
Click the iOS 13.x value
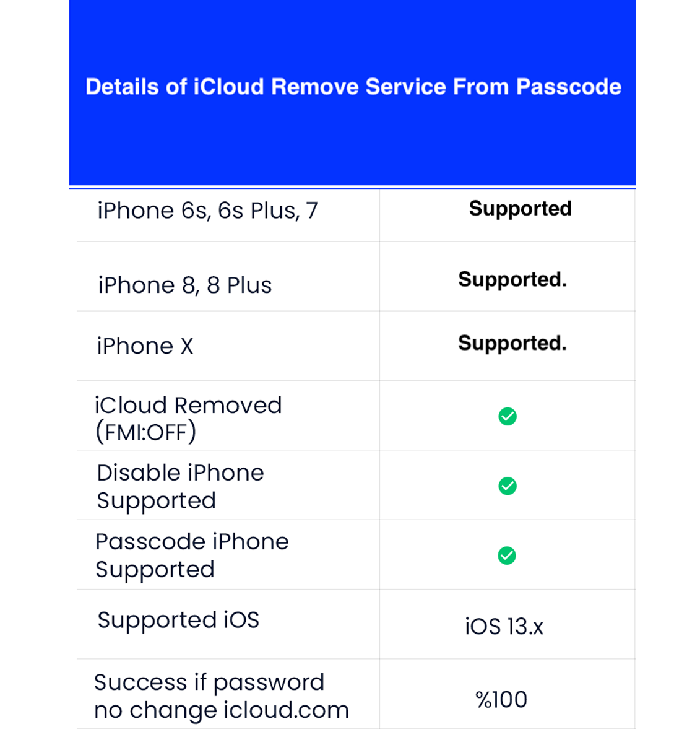pyautogui.click(x=504, y=627)
